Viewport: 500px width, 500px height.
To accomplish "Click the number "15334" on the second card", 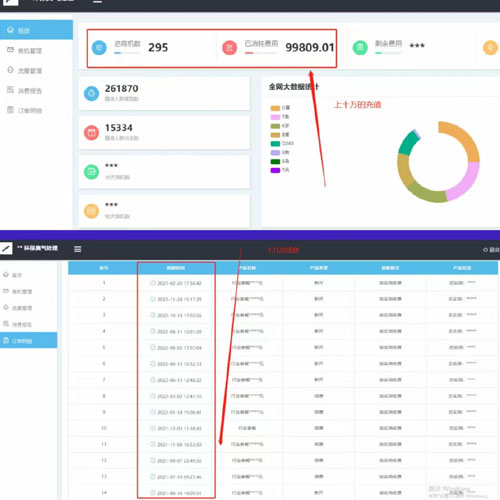I will [119, 128].
